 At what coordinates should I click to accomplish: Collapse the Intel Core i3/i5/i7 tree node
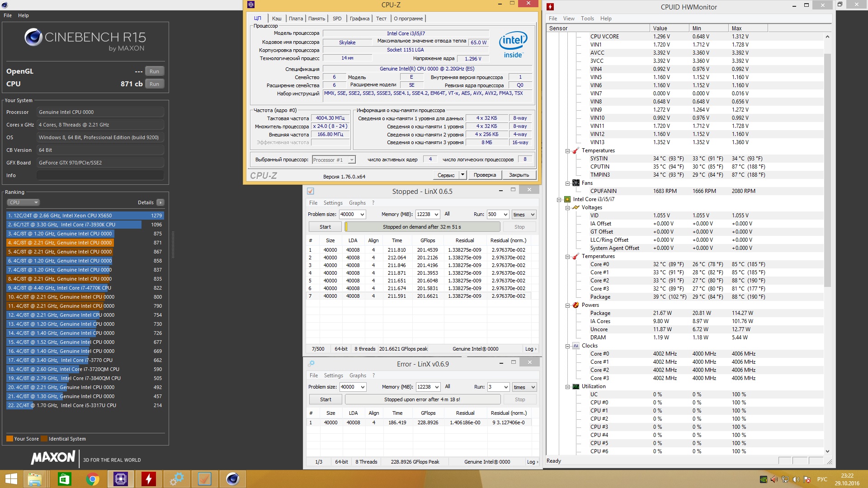coord(559,200)
